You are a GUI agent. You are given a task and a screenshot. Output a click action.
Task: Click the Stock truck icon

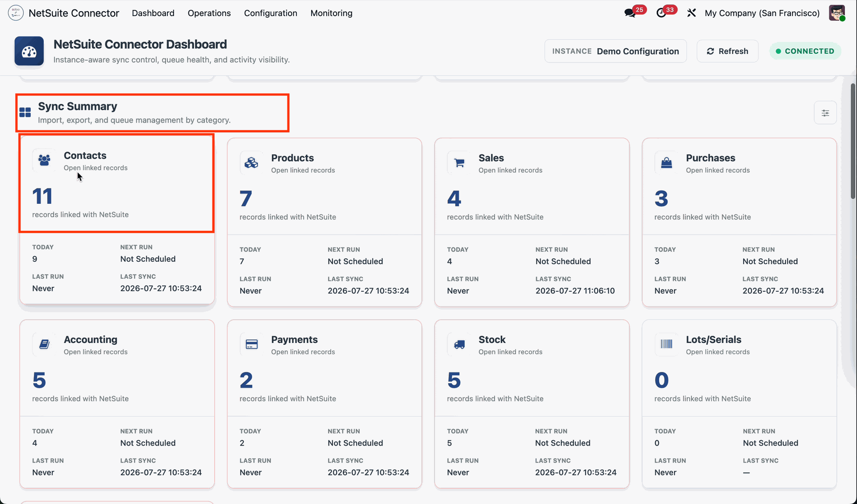[x=459, y=344]
